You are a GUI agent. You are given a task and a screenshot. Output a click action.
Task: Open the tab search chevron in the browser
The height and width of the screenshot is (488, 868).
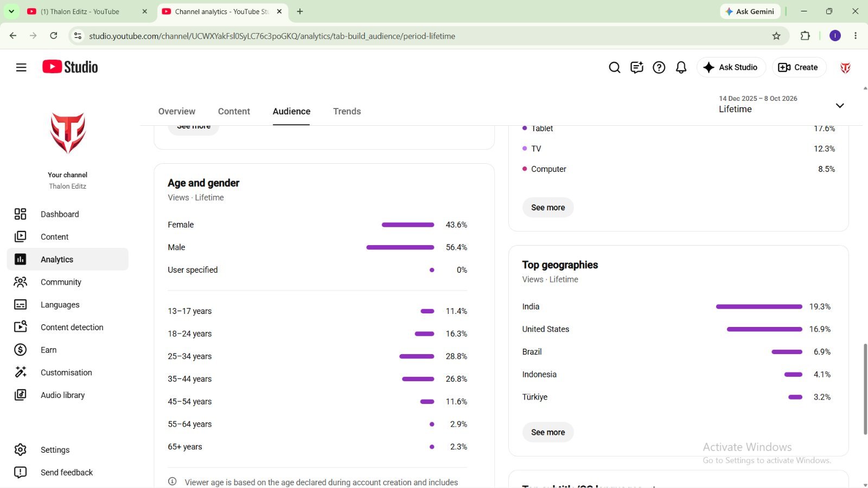click(11, 11)
